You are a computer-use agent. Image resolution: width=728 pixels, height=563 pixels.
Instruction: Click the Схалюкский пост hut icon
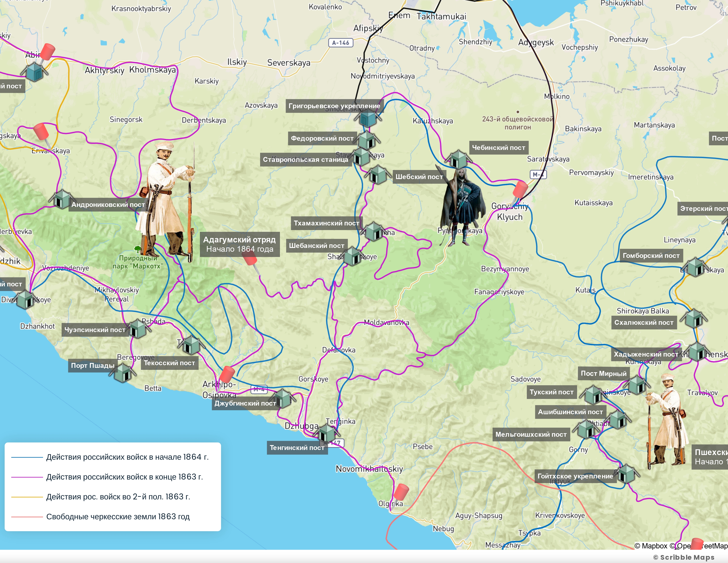694,318
